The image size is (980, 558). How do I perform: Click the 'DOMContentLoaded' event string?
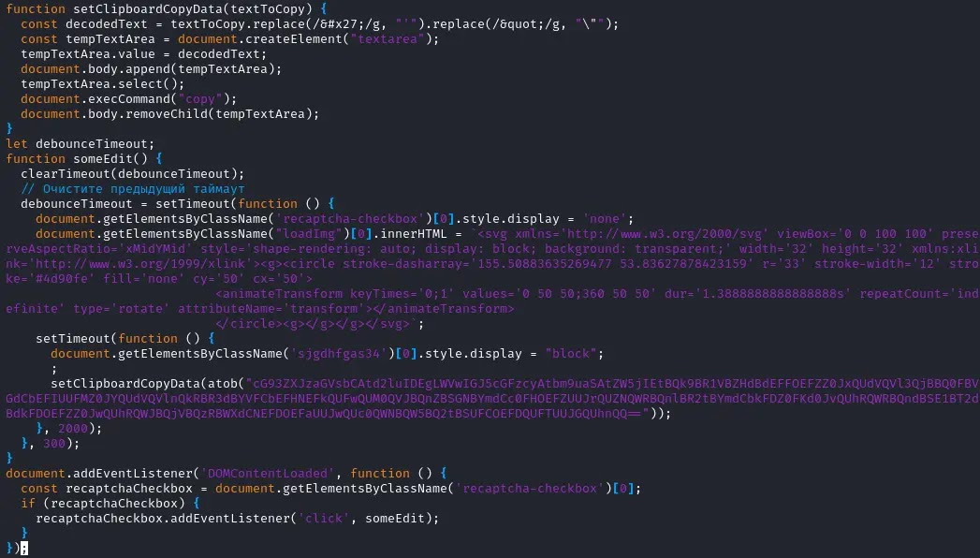(268, 474)
